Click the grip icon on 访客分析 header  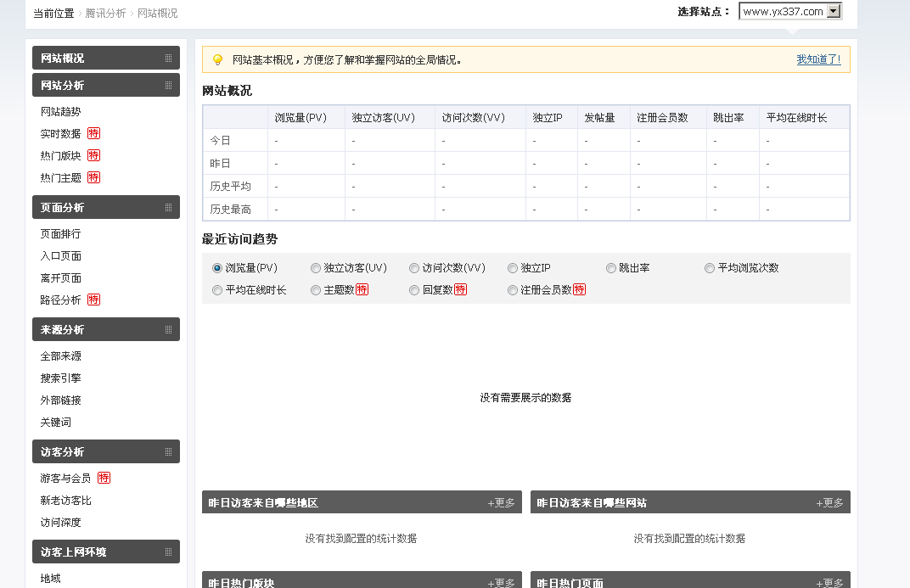pos(168,451)
